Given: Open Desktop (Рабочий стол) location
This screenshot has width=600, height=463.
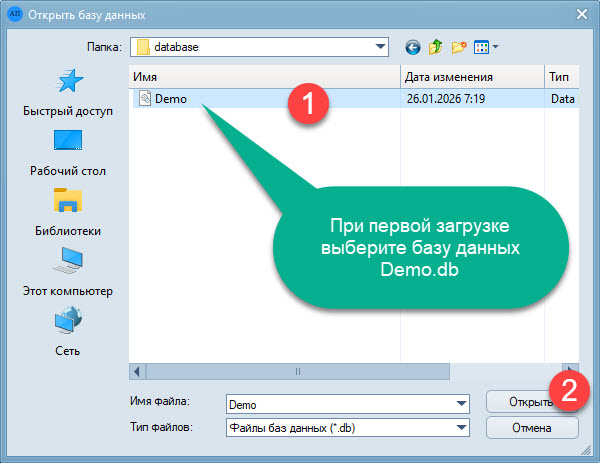Looking at the screenshot, I should 68,153.
